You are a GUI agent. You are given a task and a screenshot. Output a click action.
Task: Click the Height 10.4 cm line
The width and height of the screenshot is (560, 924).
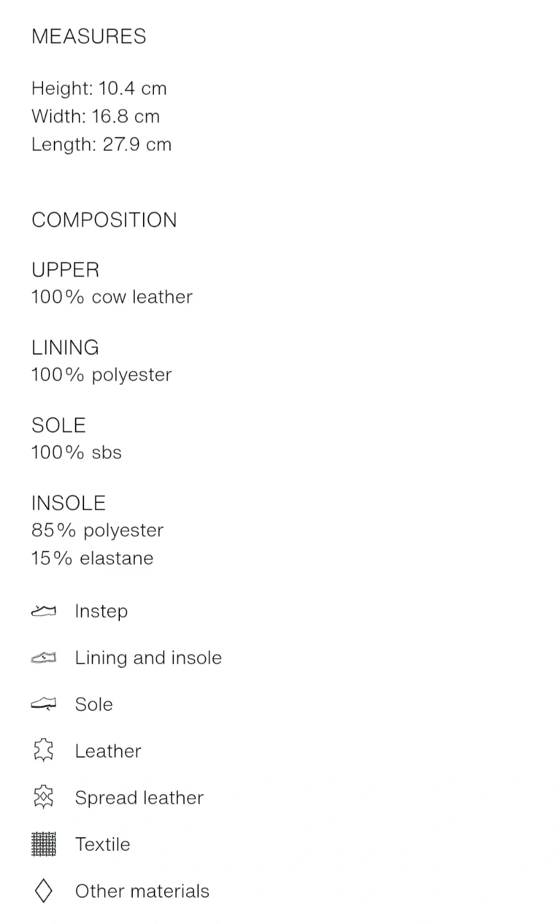(x=99, y=89)
